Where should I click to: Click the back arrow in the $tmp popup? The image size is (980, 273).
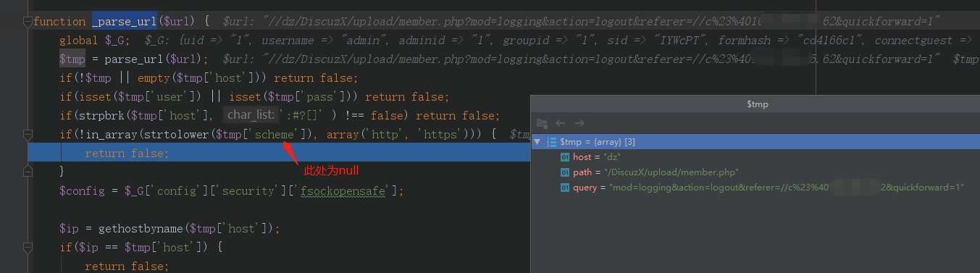tap(560, 123)
